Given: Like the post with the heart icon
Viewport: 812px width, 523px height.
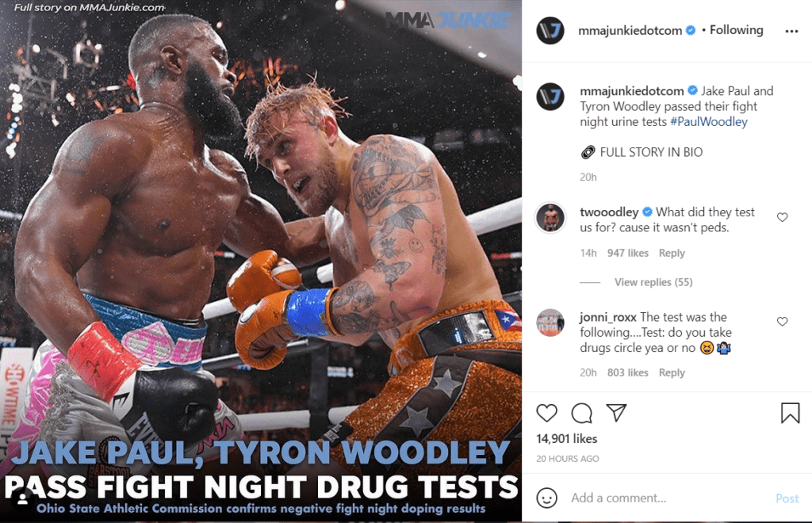Looking at the screenshot, I should 546,413.
